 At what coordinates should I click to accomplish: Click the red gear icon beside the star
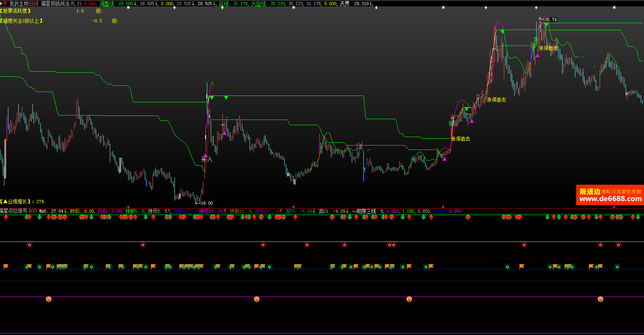(x=5, y=3)
